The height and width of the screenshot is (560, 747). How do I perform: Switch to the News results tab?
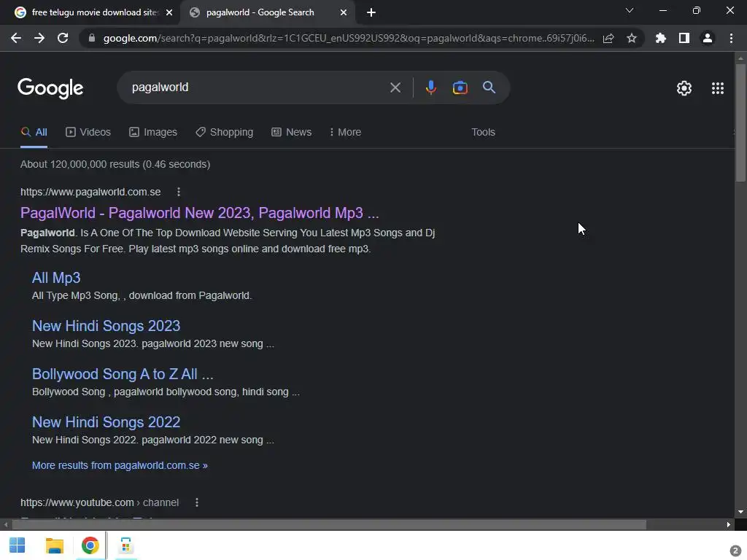(292, 133)
